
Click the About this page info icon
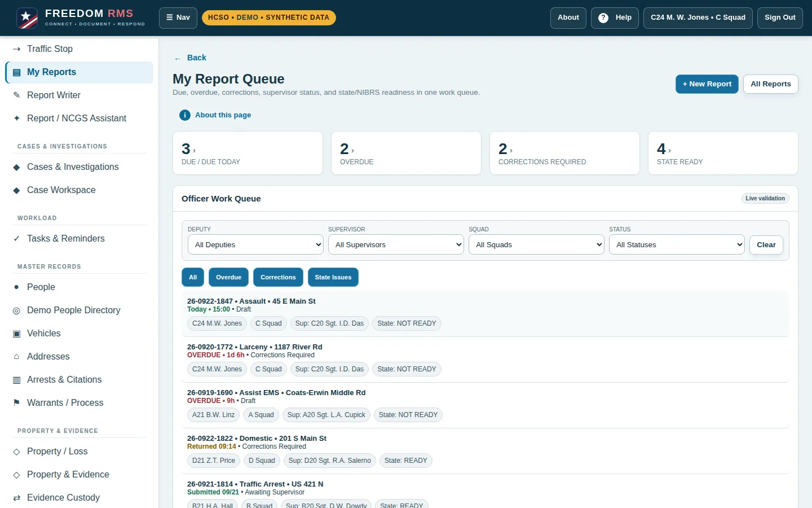pyautogui.click(x=185, y=115)
